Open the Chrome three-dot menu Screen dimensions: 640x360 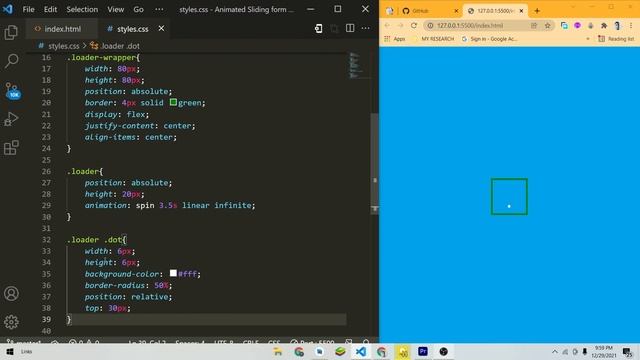(x=631, y=25)
